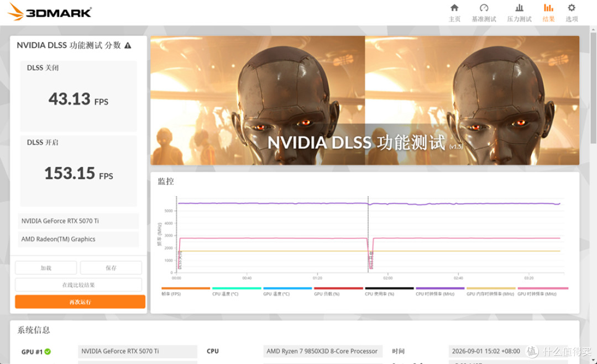Click the orange Run again (再次运行) button
Screen dimensions: 597x364
coord(80,302)
